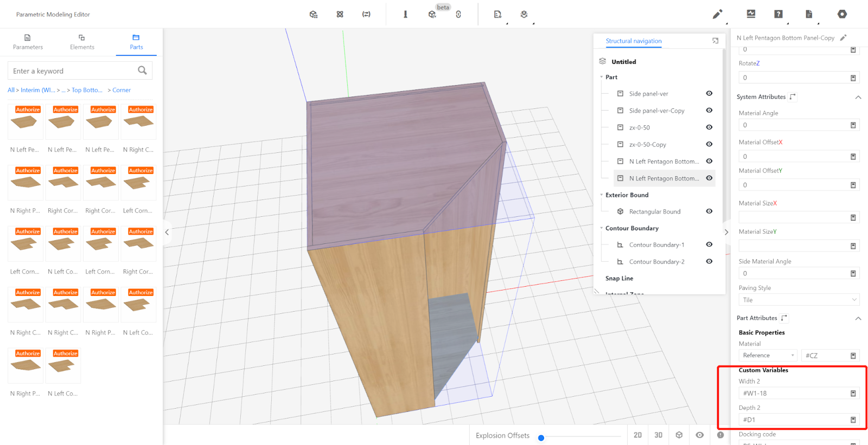The image size is (868, 445).
Task: Toggle visibility of Rectangular Bound
Action: (709, 211)
